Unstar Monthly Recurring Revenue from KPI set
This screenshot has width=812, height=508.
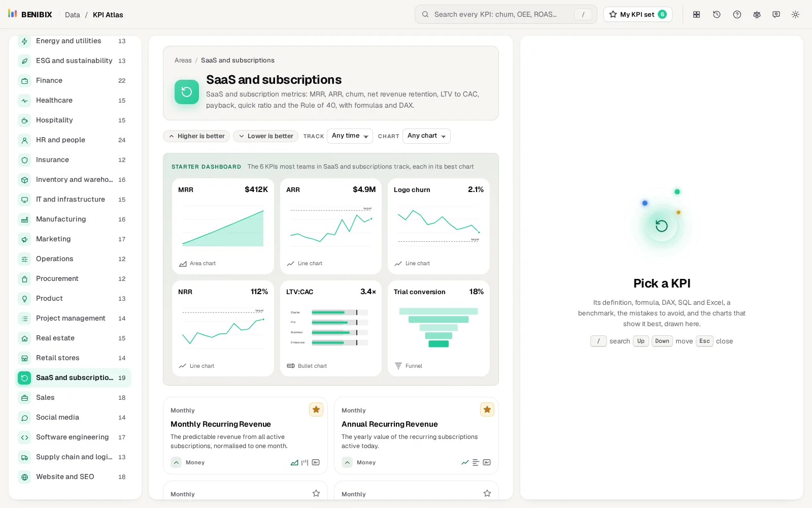(x=316, y=409)
